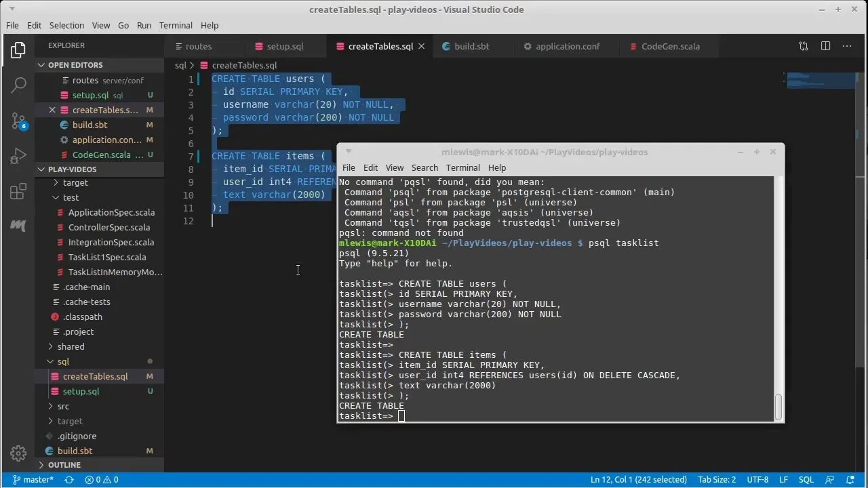Open the Source Control view
The image size is (868, 488).
tap(18, 121)
